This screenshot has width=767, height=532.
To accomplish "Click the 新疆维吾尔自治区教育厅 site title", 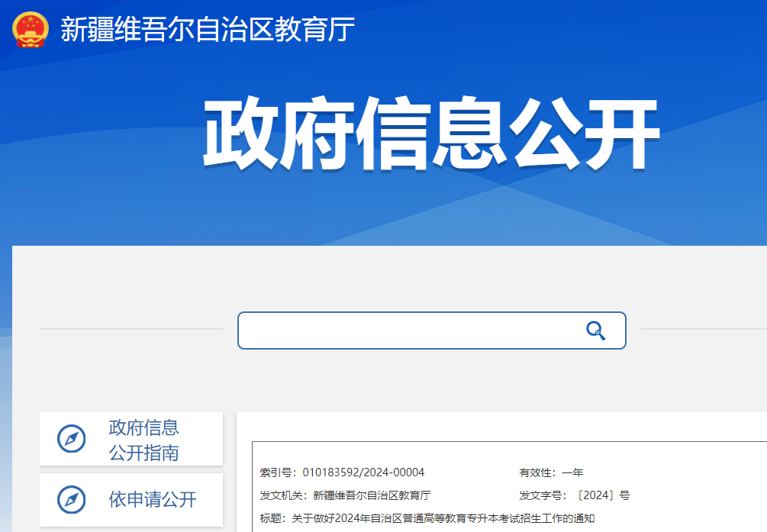I will coord(208,30).
